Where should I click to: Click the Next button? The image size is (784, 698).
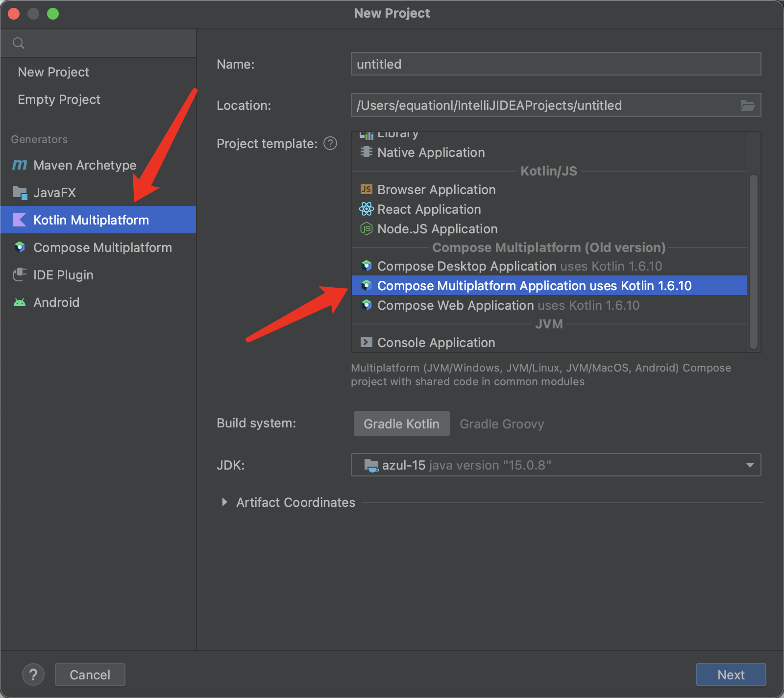pos(731,674)
